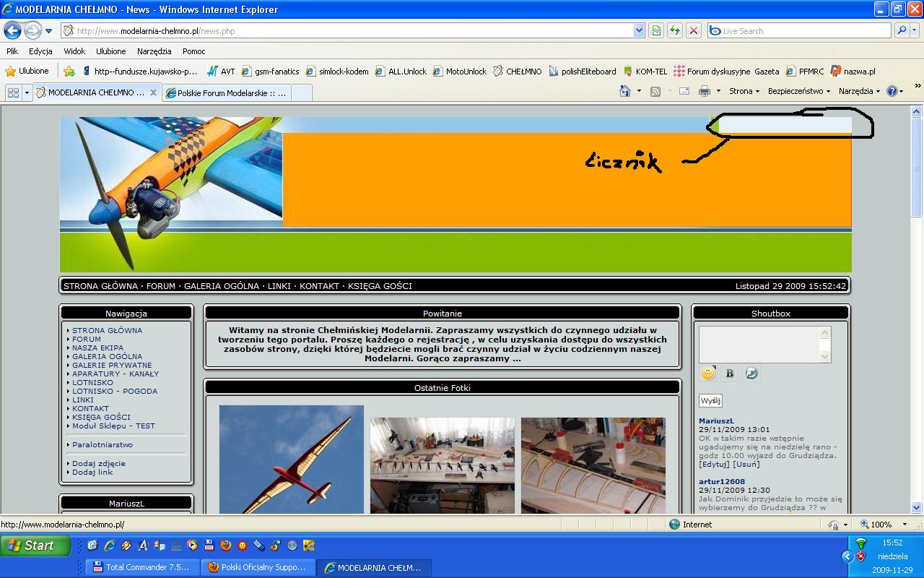
Task: Open APARATURY - KANAŁY sidebar link
Action: 115,374
